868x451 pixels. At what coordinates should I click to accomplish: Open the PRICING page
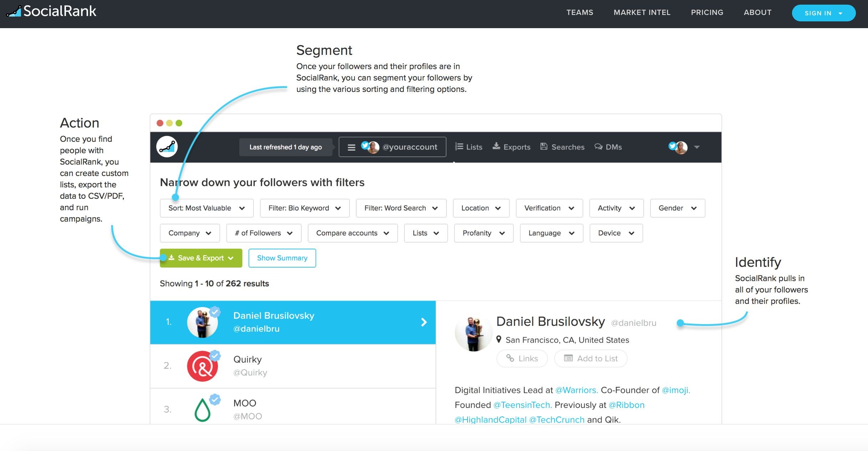(x=707, y=12)
